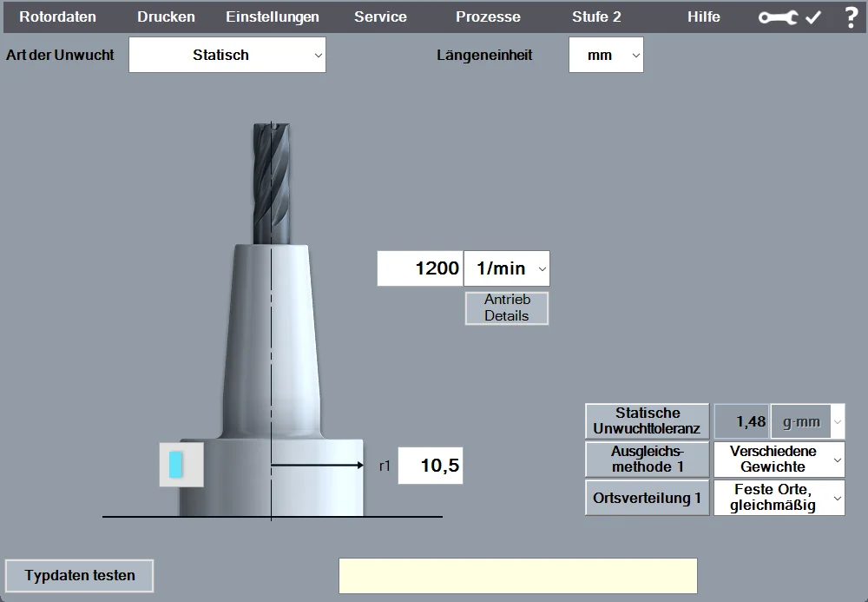Viewport: 868px width, 602px height.
Task: Expand the Längeneinheit mm dropdown
Action: coord(606,55)
